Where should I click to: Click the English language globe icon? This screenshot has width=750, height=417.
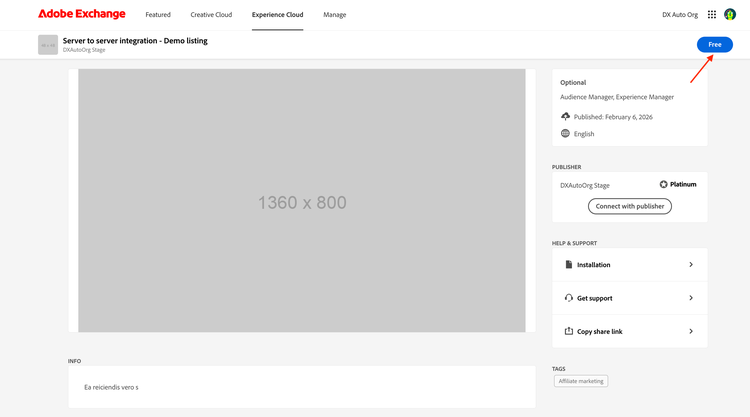pos(565,133)
